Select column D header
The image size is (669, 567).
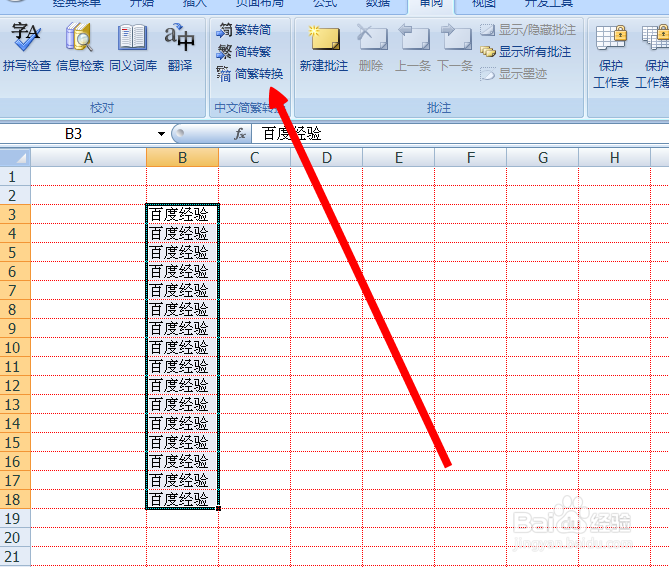(326, 157)
